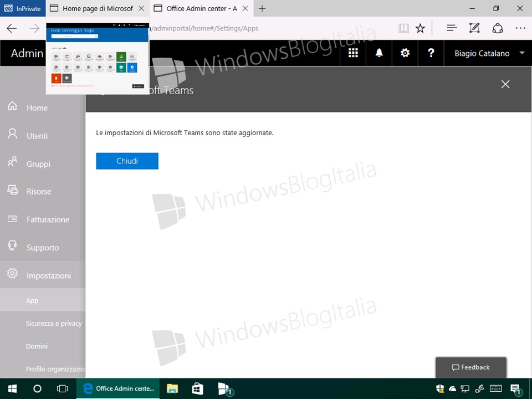Image resolution: width=532 pixels, height=399 pixels.
Task: Collapse the Impostazioni section in the sidebar
Action: [x=43, y=275]
